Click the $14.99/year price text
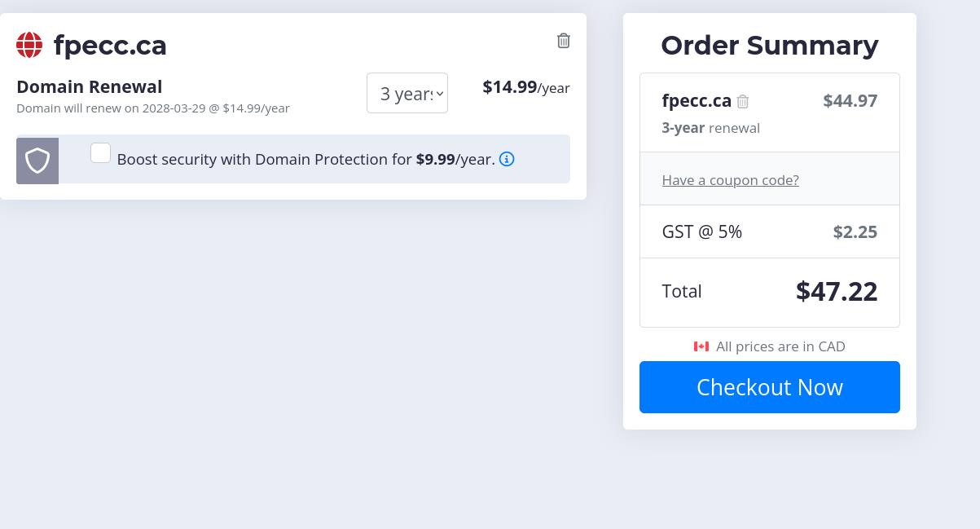Viewport: 980px width, 529px height. 525,87
